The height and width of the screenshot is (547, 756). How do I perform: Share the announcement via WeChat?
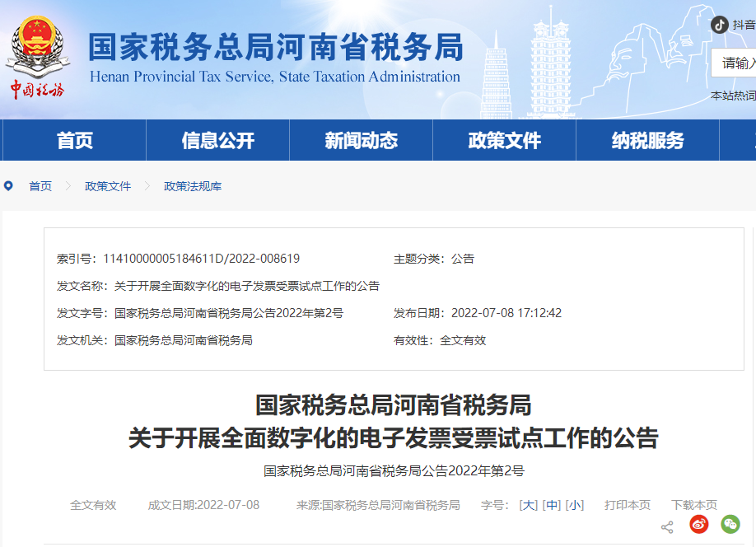[730, 525]
